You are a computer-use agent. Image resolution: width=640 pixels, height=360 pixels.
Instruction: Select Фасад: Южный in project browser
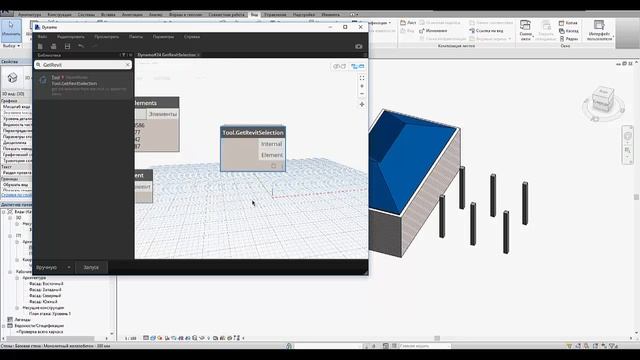pyautogui.click(x=43, y=302)
